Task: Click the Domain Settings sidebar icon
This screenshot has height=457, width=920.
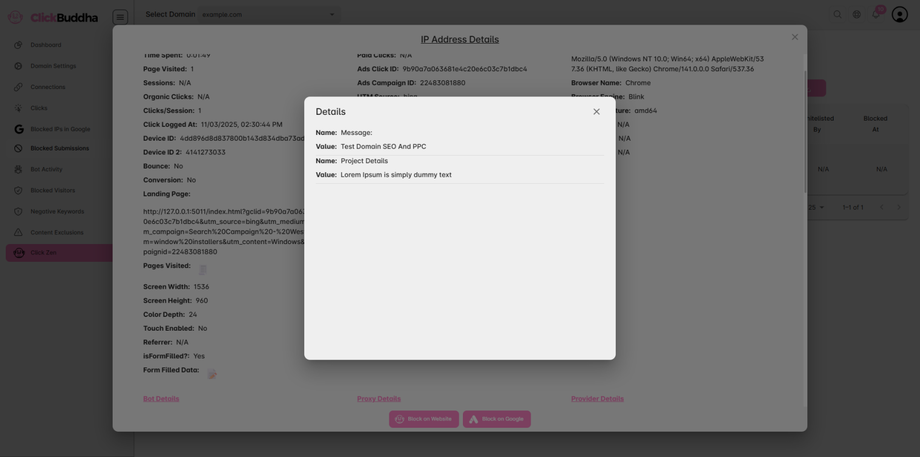Action: (x=18, y=66)
